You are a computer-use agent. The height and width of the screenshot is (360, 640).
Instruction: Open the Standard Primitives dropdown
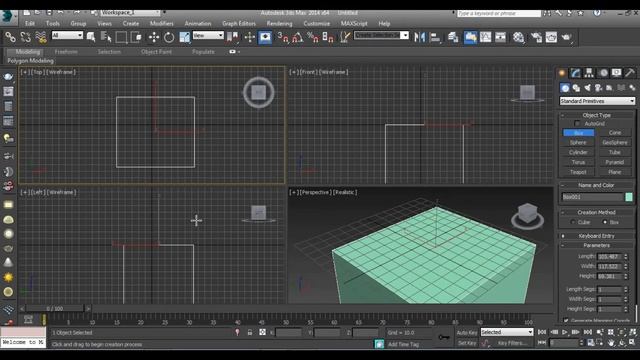pos(597,101)
